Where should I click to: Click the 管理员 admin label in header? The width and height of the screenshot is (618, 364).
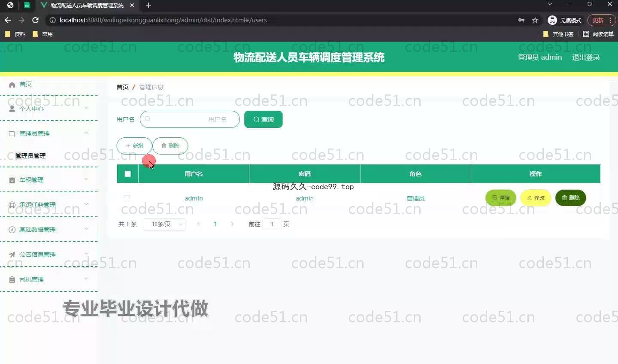coord(540,57)
